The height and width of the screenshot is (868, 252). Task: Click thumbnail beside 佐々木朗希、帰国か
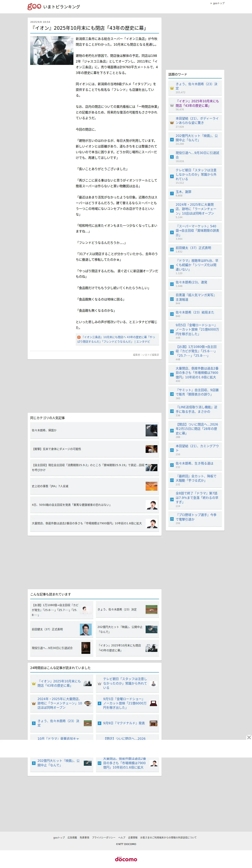151,430
